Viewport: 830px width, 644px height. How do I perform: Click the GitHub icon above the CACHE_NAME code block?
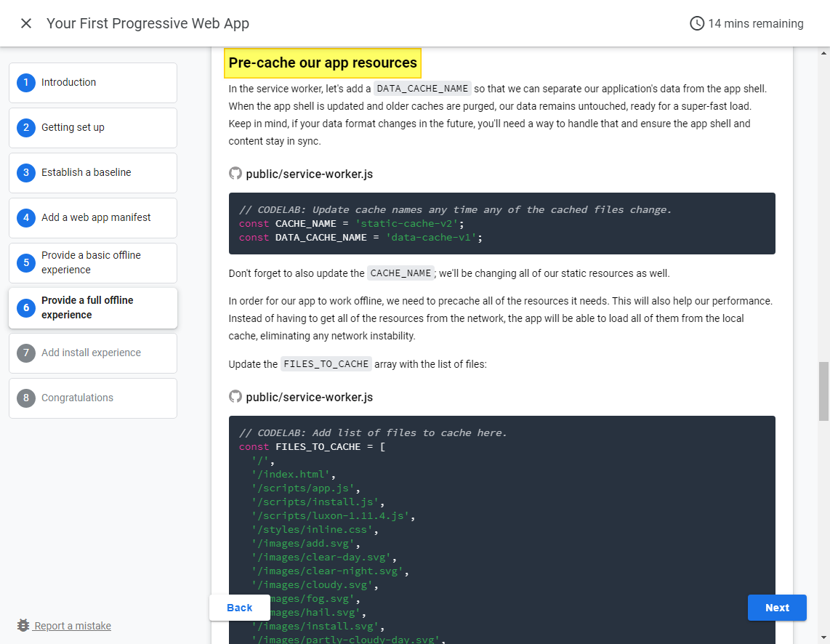pos(235,174)
